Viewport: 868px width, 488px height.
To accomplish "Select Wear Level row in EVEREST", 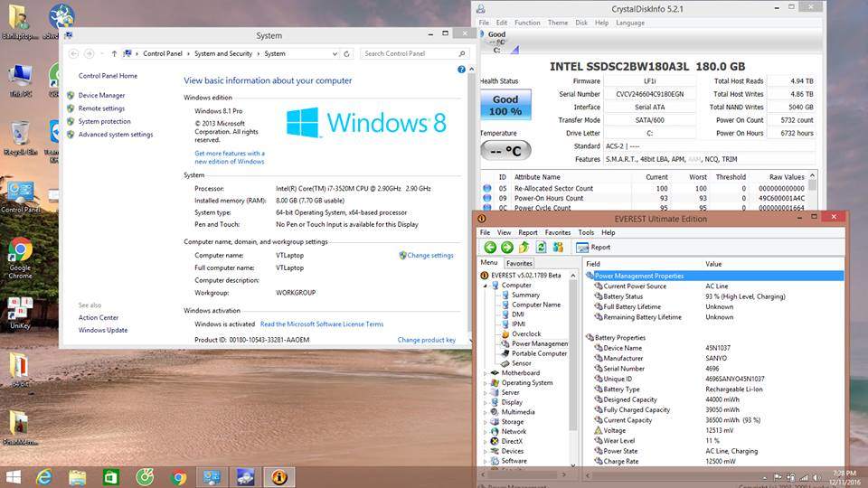I will pos(714,441).
